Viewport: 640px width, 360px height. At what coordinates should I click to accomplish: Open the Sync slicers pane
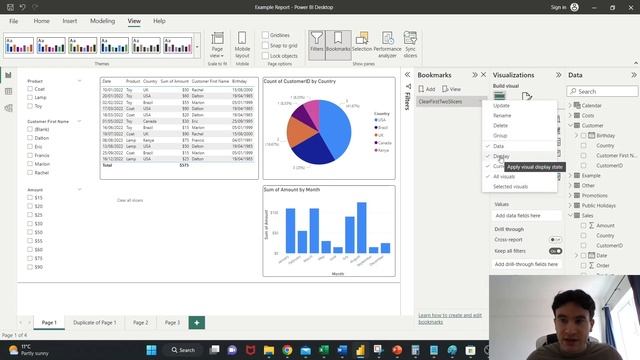click(410, 45)
